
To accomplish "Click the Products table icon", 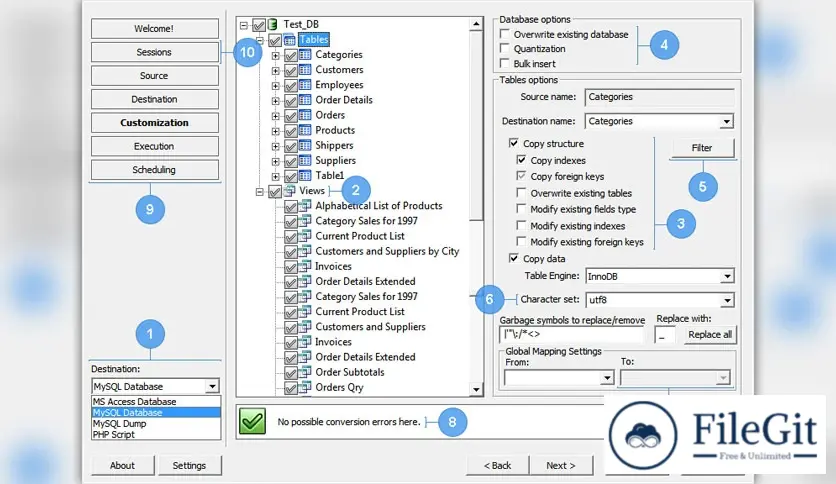I will coord(305,131).
